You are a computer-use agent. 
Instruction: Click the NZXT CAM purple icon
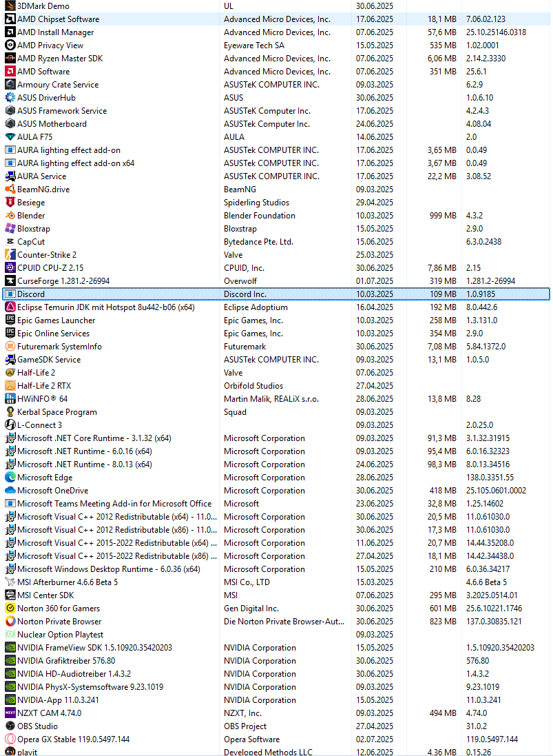click(10, 713)
